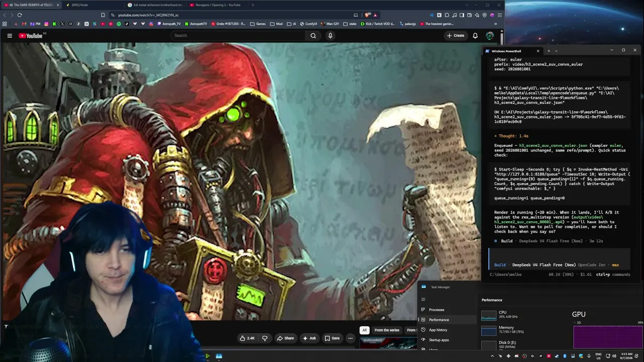This screenshot has width=644, height=362.
Task: Select the 'From the series' filter chip
Action: click(387, 330)
